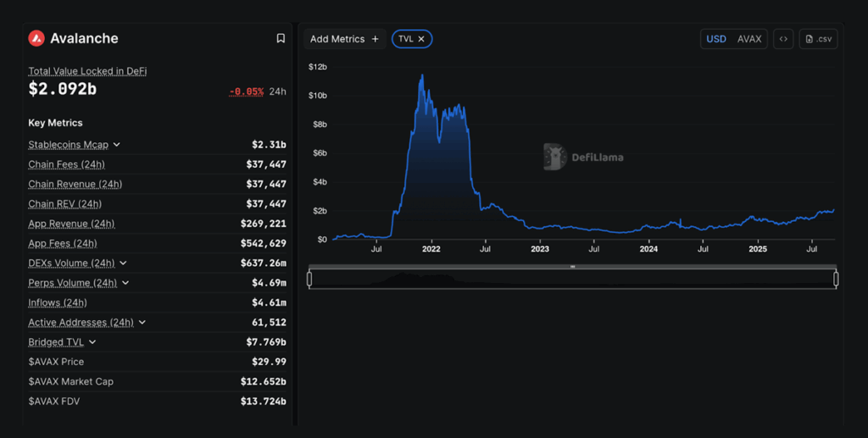Expand the Stablecoins Mcap row
The width and height of the screenshot is (868, 438).
(x=117, y=145)
